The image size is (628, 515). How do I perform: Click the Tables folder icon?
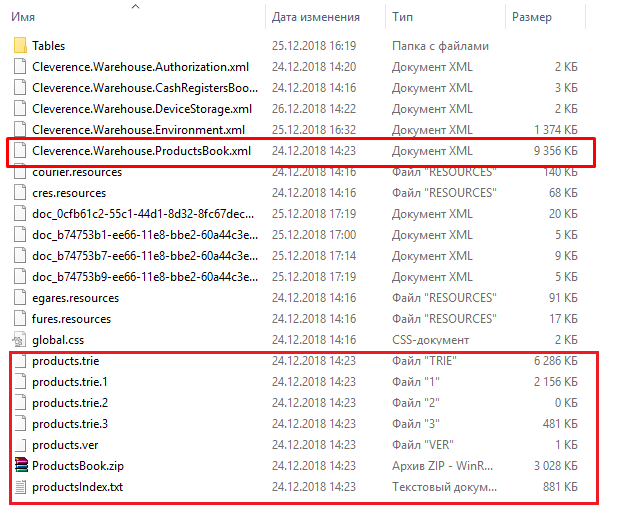pos(20,46)
